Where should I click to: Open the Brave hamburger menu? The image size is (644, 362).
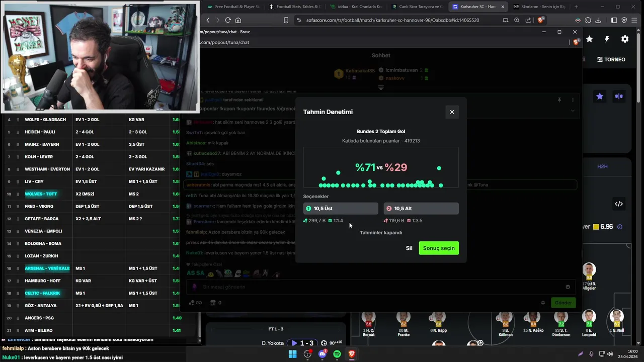coord(634,20)
